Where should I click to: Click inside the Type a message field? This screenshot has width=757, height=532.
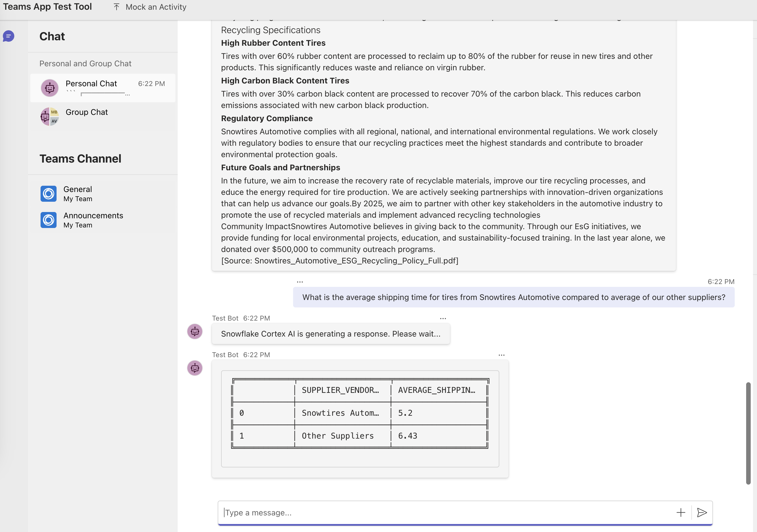click(x=396, y=513)
